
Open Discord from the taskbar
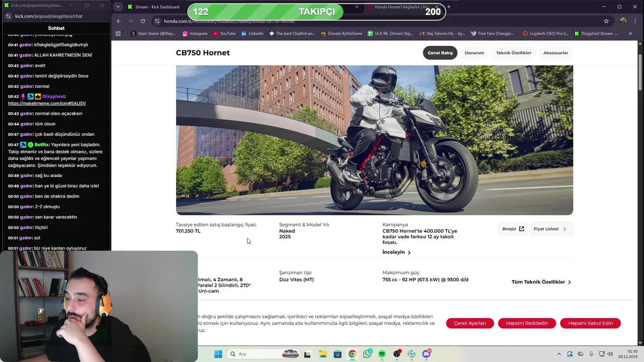pos(427,354)
